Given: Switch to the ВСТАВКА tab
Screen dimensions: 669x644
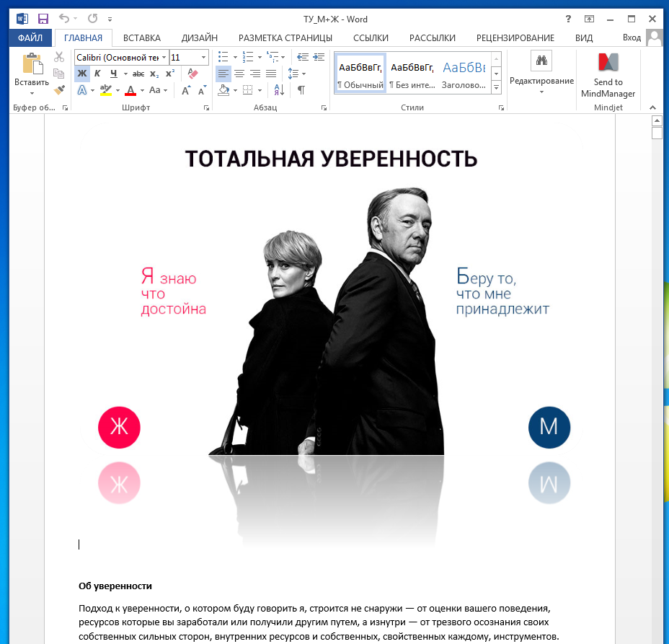Looking at the screenshot, I should click(x=141, y=38).
